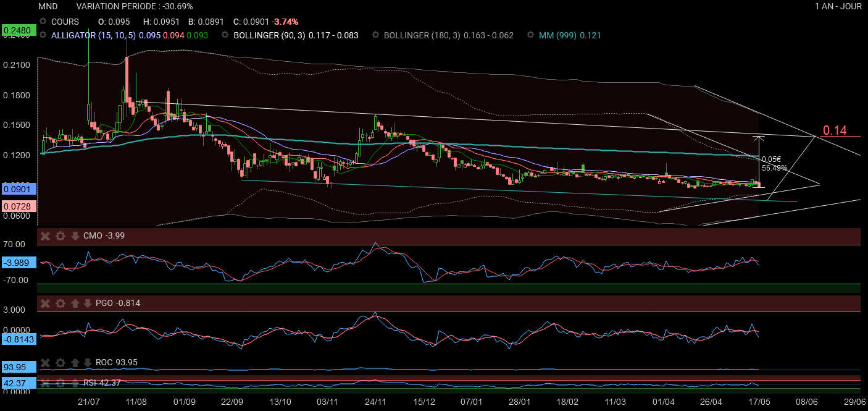The image size is (868, 411).
Task: Remove the ROC indicator panel
Action: click(x=45, y=362)
